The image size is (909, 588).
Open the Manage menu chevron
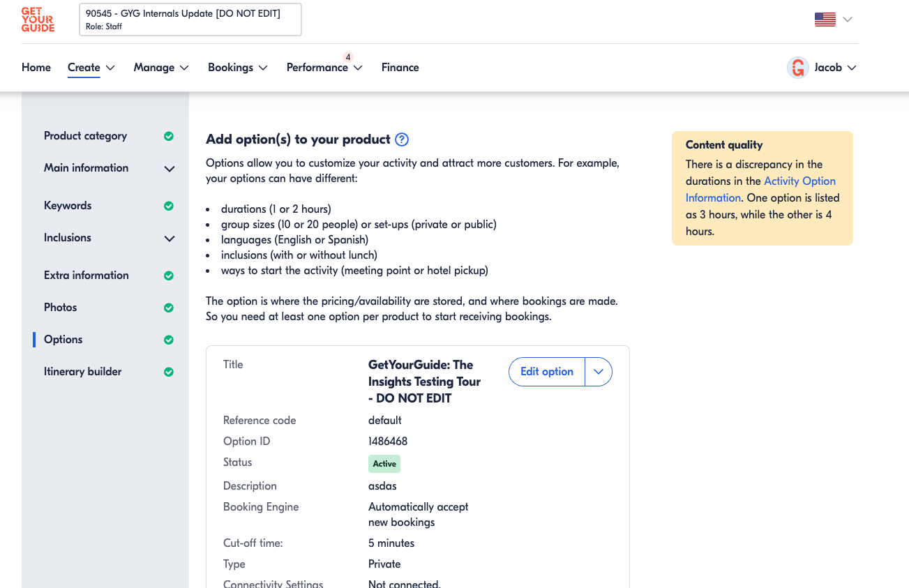pyautogui.click(x=184, y=68)
